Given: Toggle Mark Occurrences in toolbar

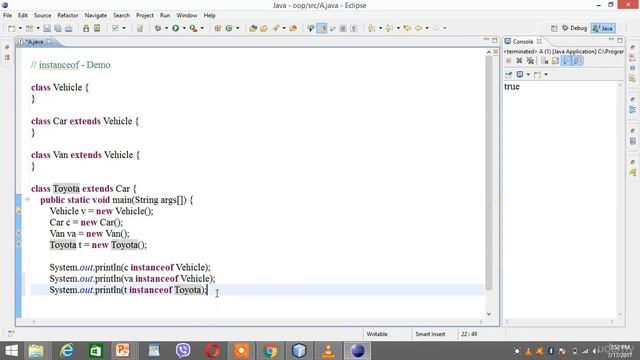Looking at the screenshot, I should pos(322,28).
